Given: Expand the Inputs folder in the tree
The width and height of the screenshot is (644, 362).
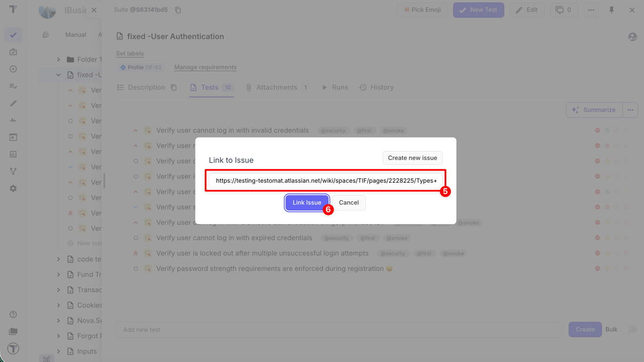Looking at the screenshot, I should pyautogui.click(x=58, y=351).
